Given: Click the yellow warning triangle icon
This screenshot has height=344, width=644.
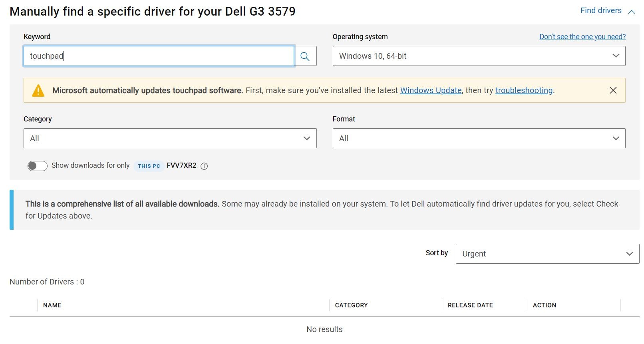Looking at the screenshot, I should [38, 90].
